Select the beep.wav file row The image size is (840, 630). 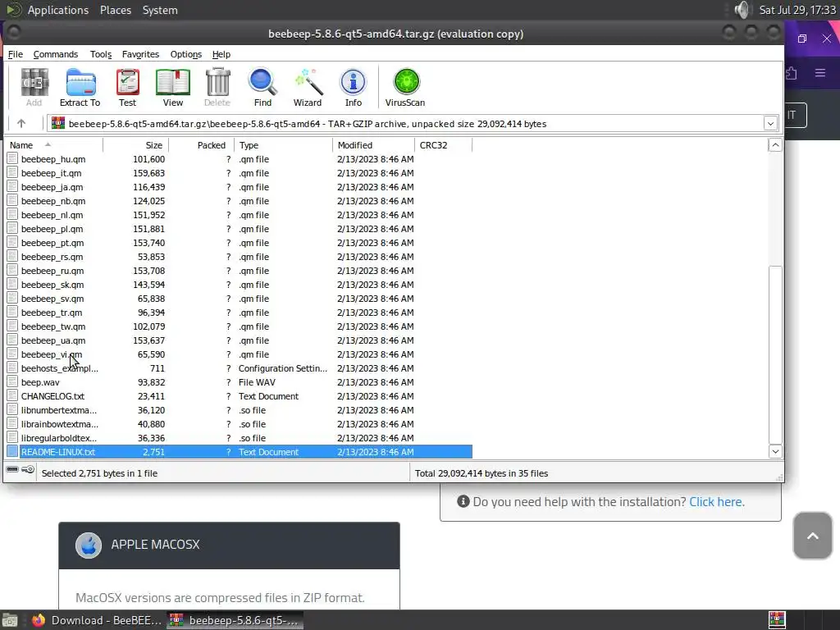pyautogui.click(x=239, y=382)
